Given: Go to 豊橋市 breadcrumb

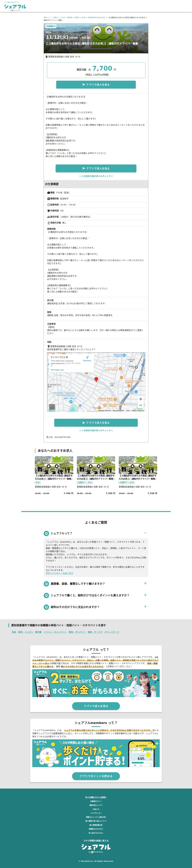Looking at the screenshot, I should [x=77, y=17].
